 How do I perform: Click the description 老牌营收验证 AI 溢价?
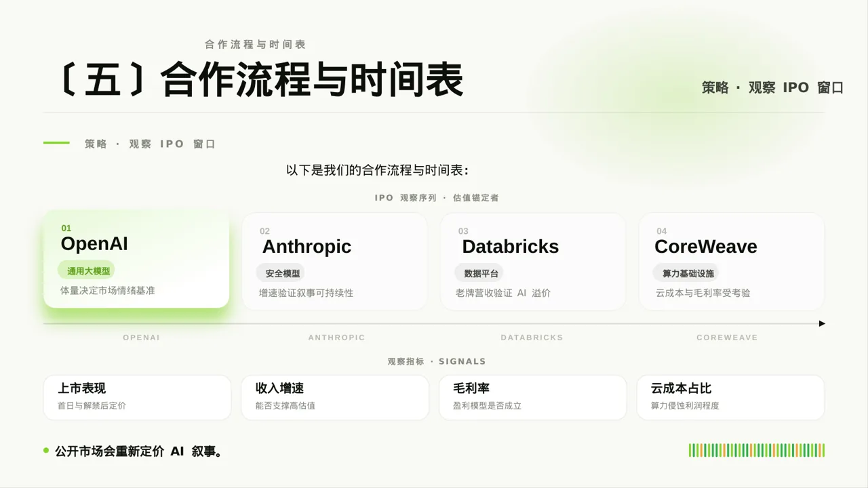coord(503,293)
